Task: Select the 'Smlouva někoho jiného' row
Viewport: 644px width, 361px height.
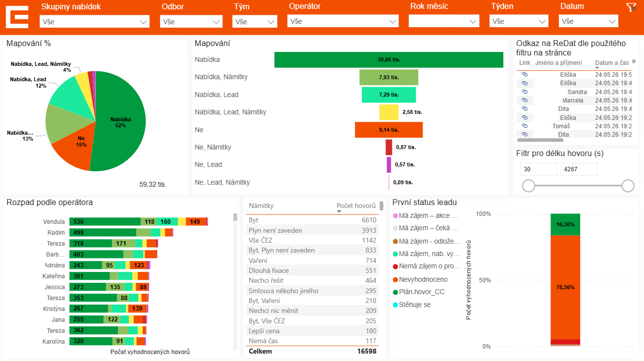Action: 313,291
